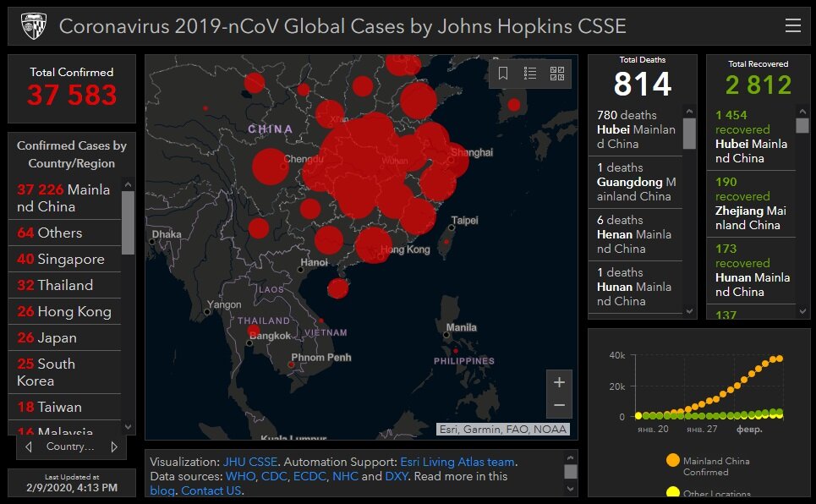
Task: Open the basemap gallery grid icon
Action: click(557, 74)
